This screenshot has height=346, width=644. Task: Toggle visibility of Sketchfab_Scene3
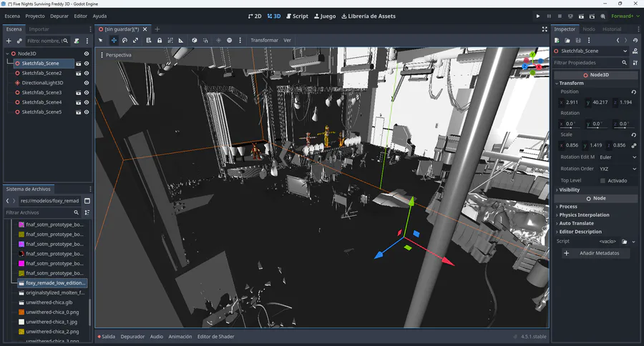point(87,93)
